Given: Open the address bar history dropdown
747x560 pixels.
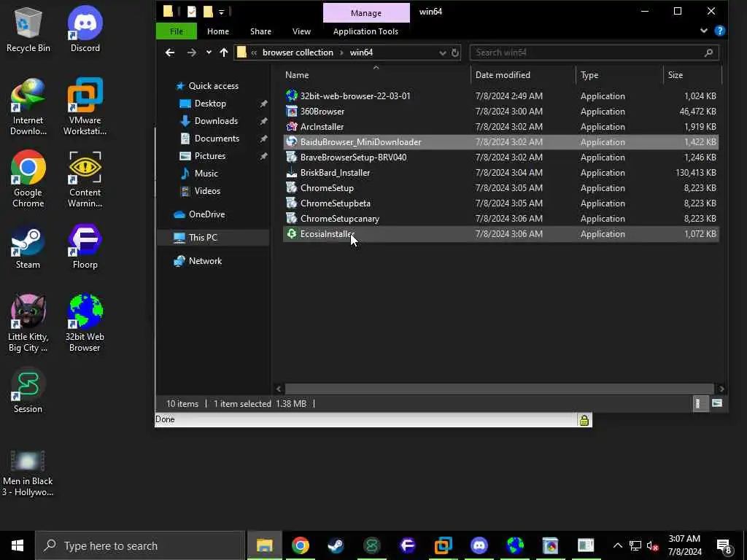Looking at the screenshot, I should [443, 52].
